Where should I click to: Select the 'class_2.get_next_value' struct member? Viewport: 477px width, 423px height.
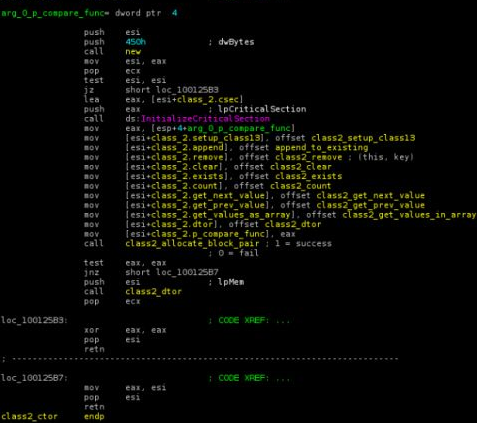(x=208, y=196)
